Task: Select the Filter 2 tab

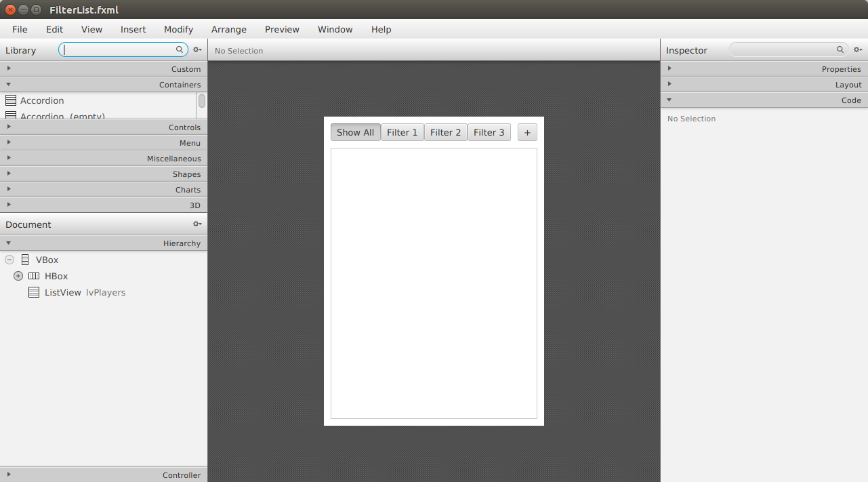Action: click(x=445, y=132)
